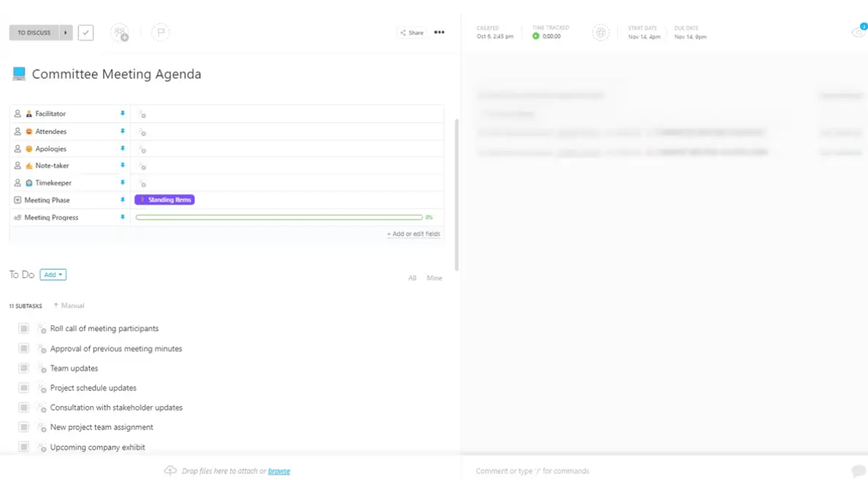
Task: Click Add or edit fields link
Action: pos(414,234)
